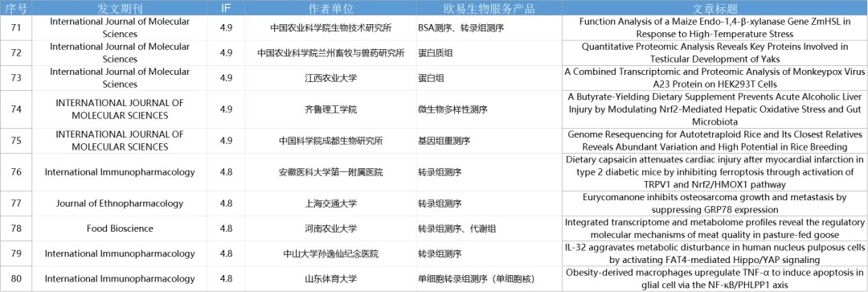The width and height of the screenshot is (868, 292).
Task: Select the 4.9 IF value in row 72
Action: click(226, 53)
